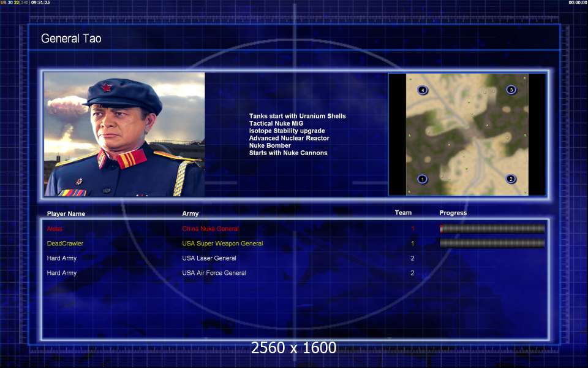Click the "General Tao" title text
Screen dimensions: 588x368
[x=71, y=38]
